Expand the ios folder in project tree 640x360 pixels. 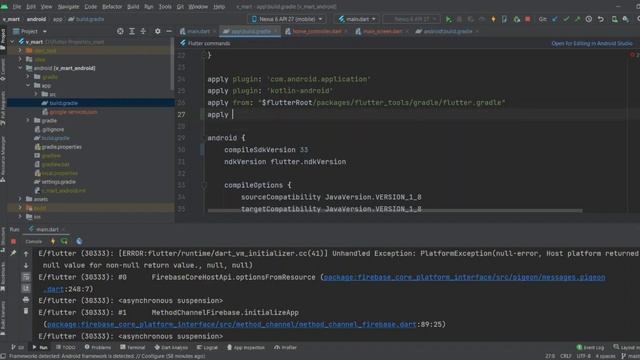coord(20,217)
